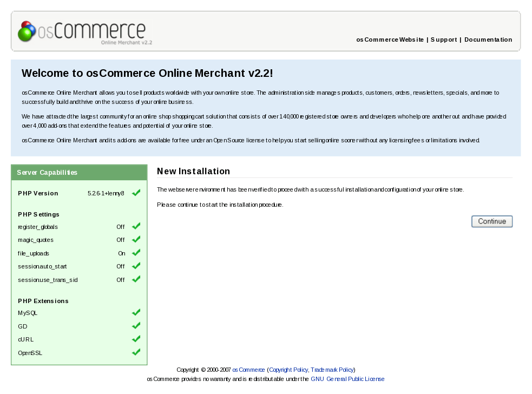Viewport: 532px width, 394px height.
Task: Click the session.auto_start green checkmark
Action: 136,266
